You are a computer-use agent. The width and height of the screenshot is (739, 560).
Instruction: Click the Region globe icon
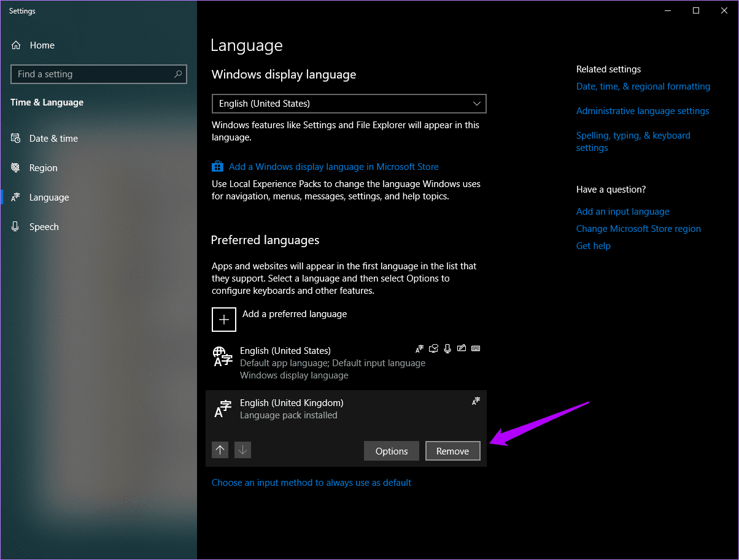[x=16, y=167]
